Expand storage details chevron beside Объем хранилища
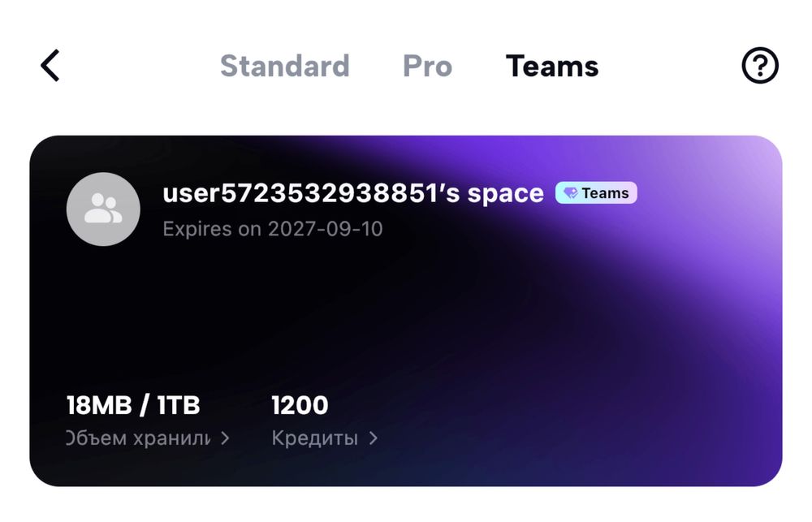The height and width of the screenshot is (522, 812). coord(225,438)
